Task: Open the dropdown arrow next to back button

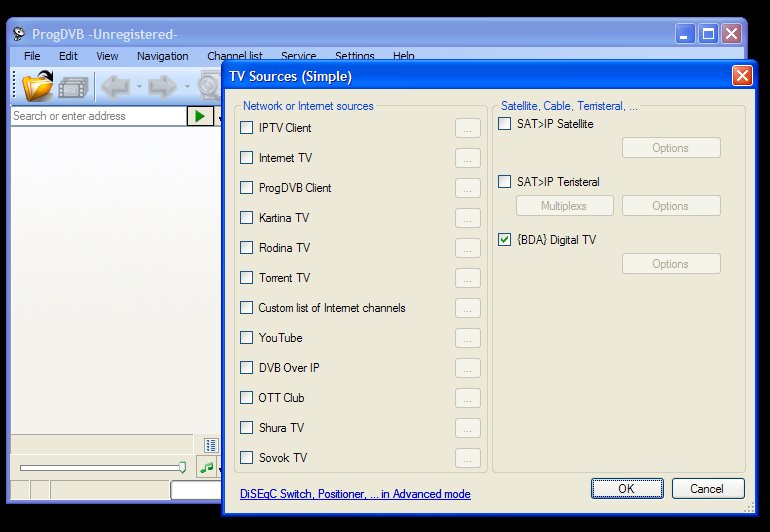Action: tap(139, 87)
